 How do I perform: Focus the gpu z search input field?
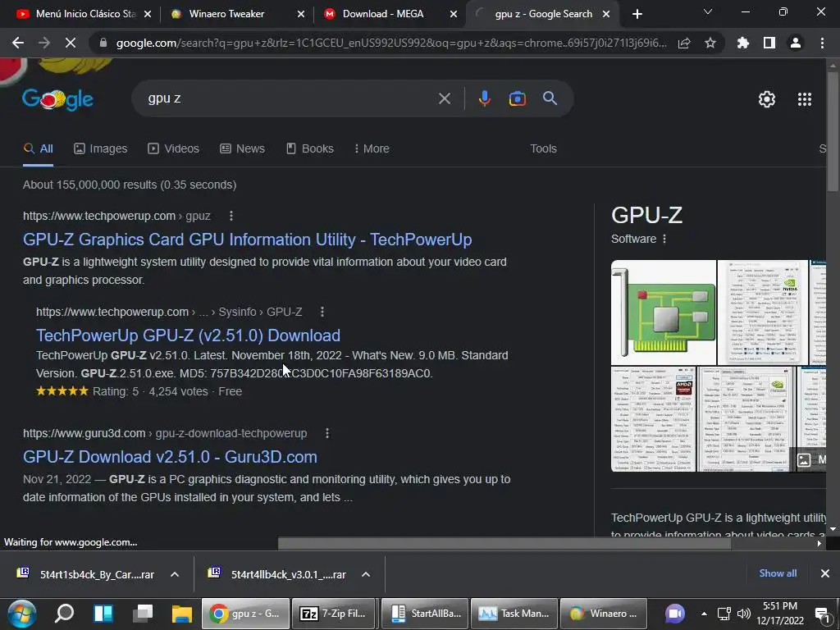point(290,98)
